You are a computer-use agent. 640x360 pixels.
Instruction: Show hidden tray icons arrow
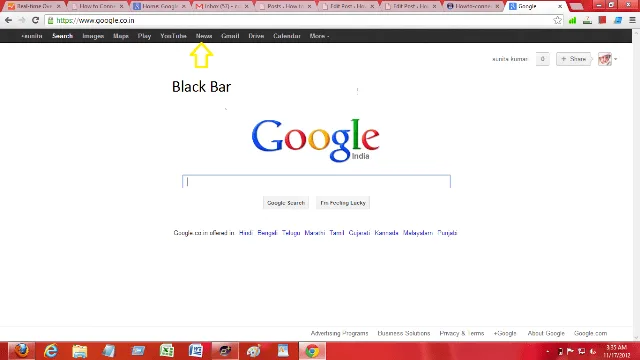pos(548,351)
